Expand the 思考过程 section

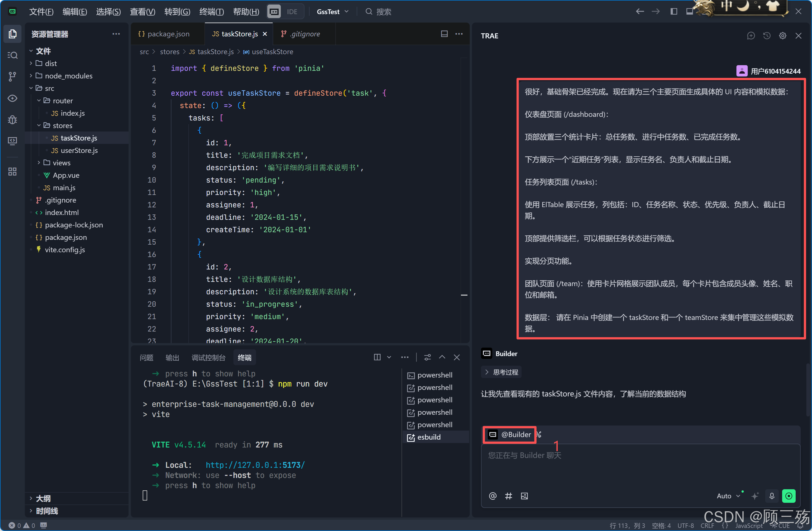click(502, 372)
